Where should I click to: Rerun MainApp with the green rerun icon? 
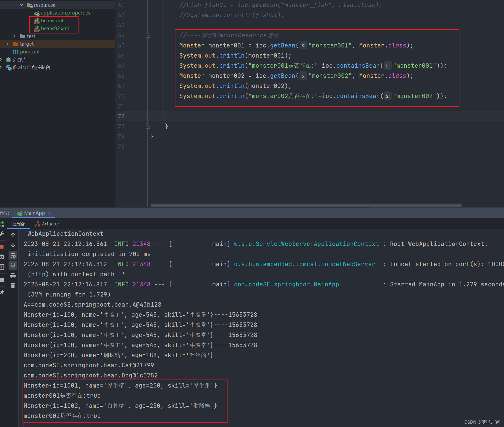(x=2, y=224)
